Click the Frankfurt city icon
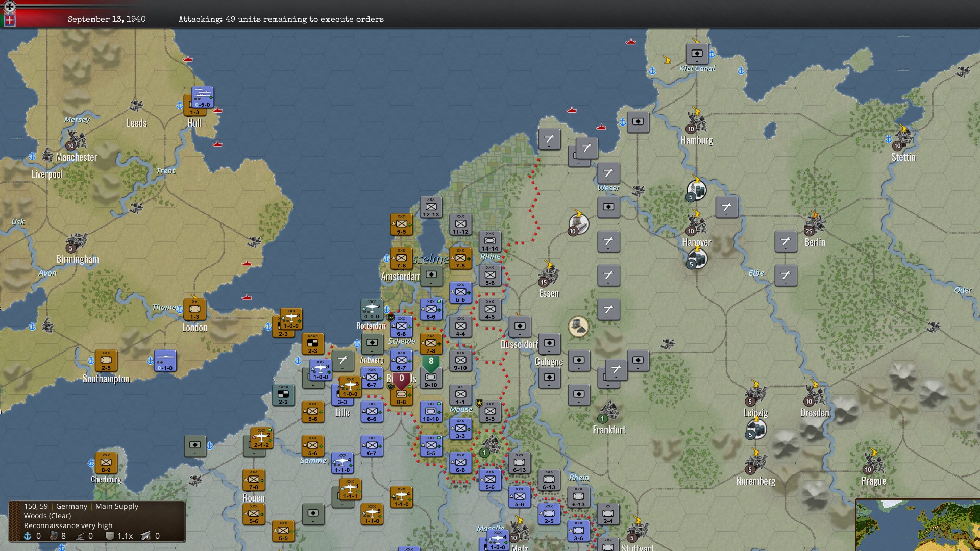Viewport: 980px width, 551px height. coord(608,412)
